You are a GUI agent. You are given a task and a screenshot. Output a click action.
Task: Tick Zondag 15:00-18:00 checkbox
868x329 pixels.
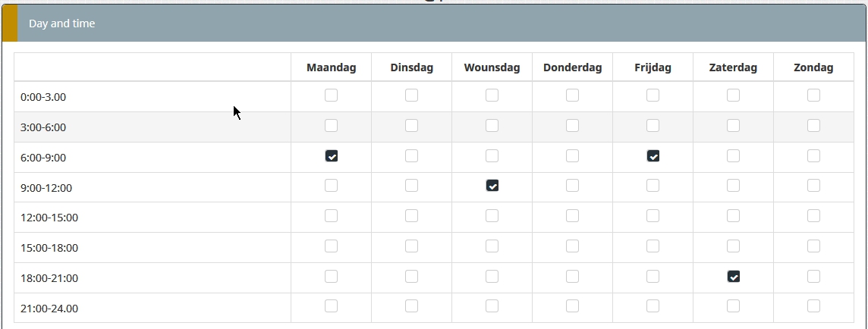(814, 246)
